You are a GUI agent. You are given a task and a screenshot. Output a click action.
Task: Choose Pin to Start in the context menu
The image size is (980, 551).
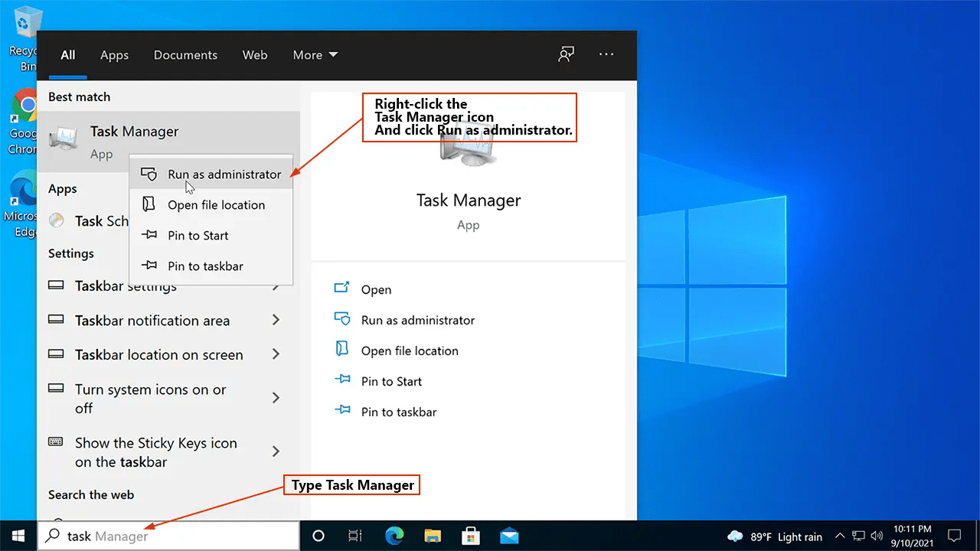(x=211, y=236)
